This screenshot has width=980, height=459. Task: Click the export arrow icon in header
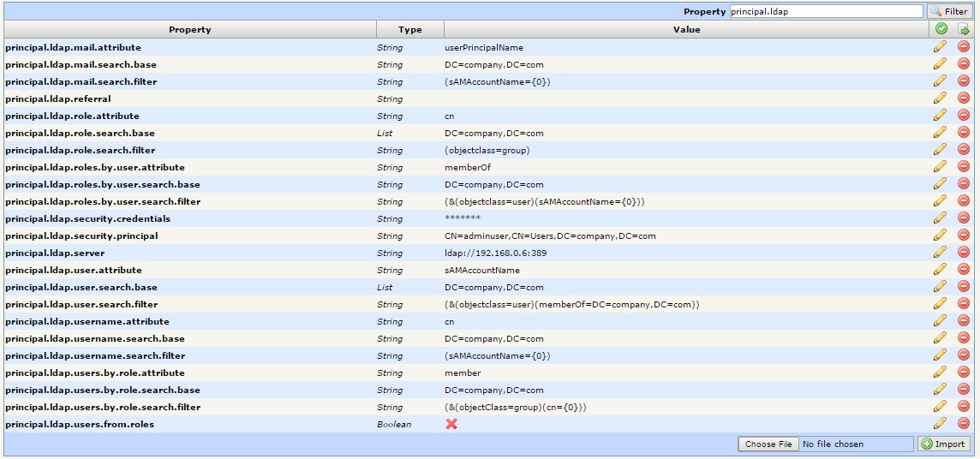(x=964, y=29)
